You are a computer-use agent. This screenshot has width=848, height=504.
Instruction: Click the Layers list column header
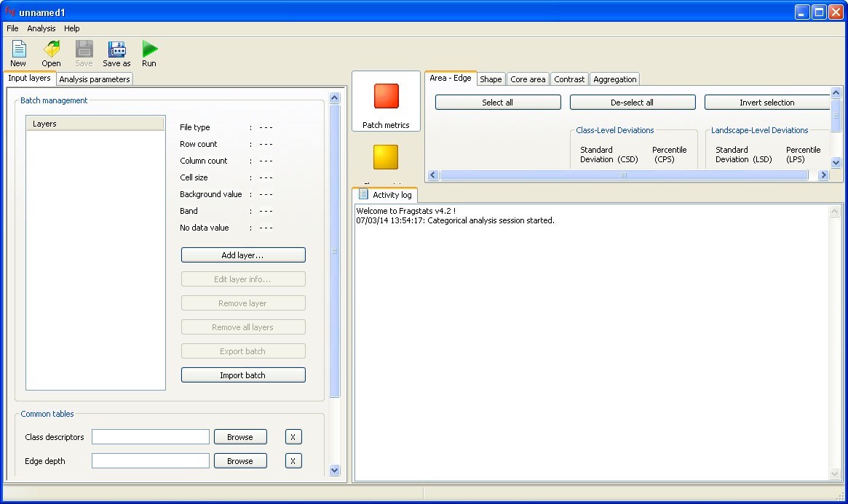tap(95, 124)
